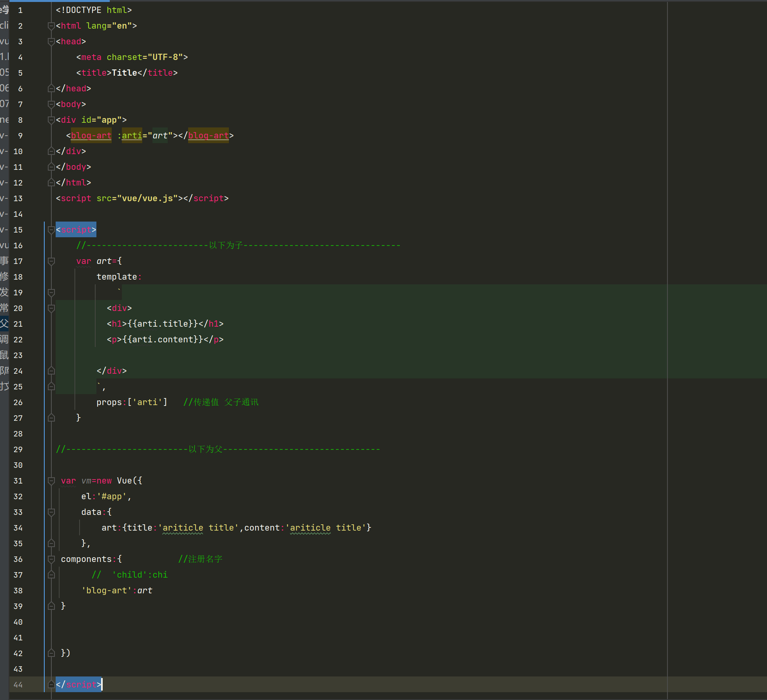Screen dimensions: 767x700
Task: Click the charset="UTF-8" meta attribute
Action: (x=145, y=57)
